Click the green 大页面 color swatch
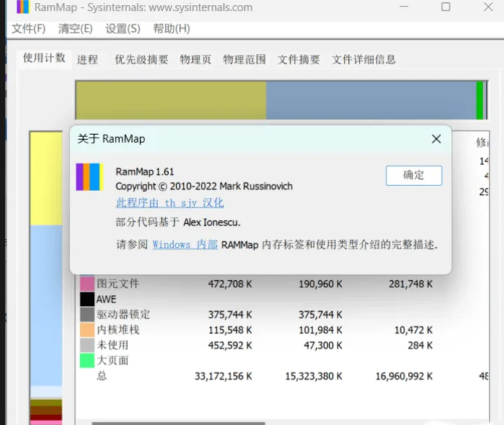The image size is (504, 425). (87, 360)
